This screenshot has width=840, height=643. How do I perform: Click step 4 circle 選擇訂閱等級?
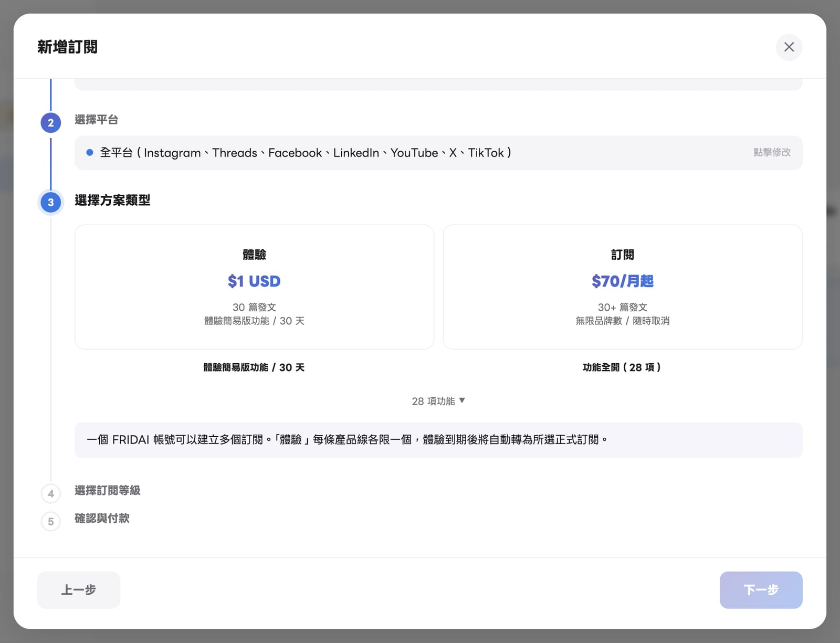coord(51,493)
